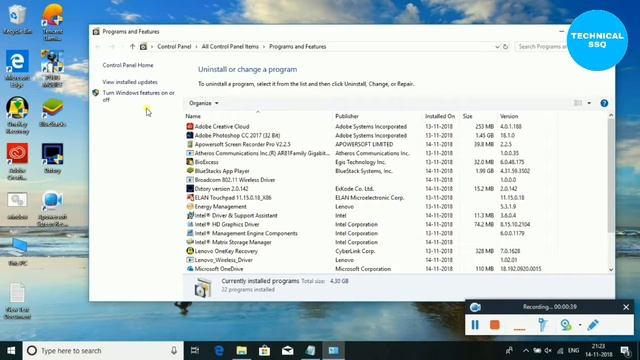Viewport: 640px width, 360px height.
Task: Select Adobe Photoshop CC 2017 icon
Action: 190,136
